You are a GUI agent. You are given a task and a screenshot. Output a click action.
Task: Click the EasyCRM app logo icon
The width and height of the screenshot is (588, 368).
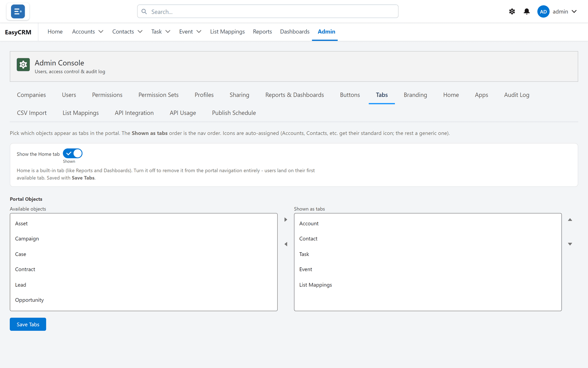pos(18,11)
